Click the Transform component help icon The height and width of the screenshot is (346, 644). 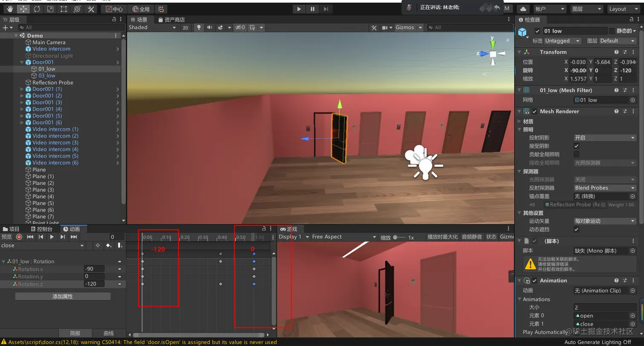pyautogui.click(x=616, y=52)
